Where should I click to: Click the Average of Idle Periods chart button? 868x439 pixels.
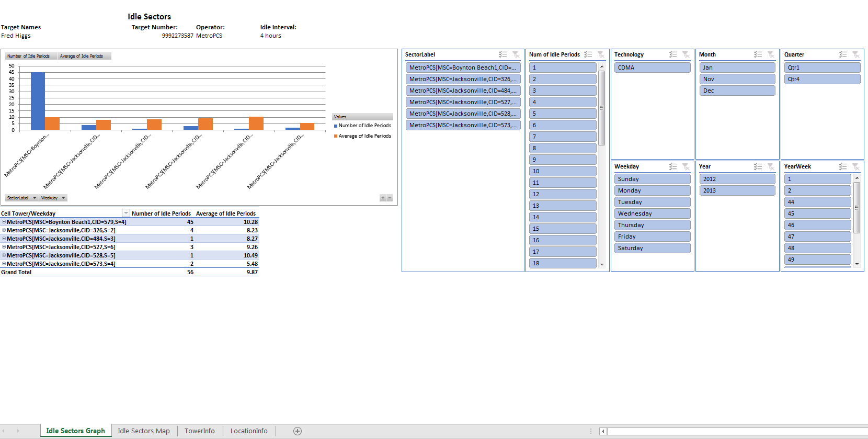tap(82, 56)
